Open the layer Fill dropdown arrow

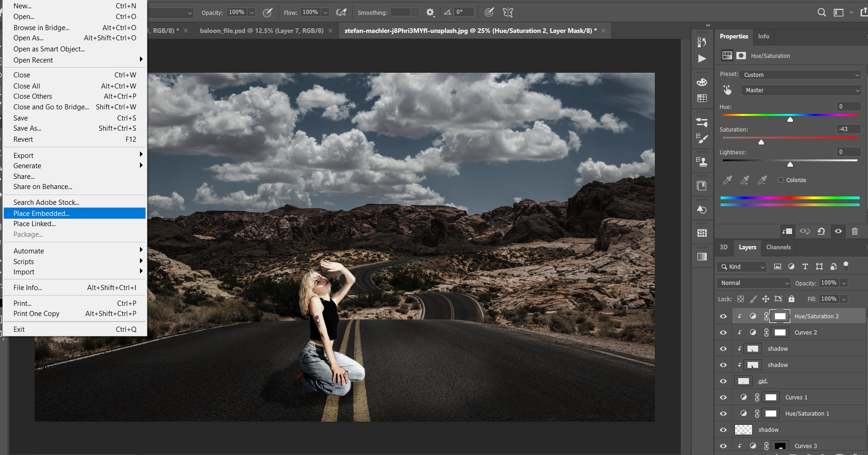pyautogui.click(x=844, y=299)
